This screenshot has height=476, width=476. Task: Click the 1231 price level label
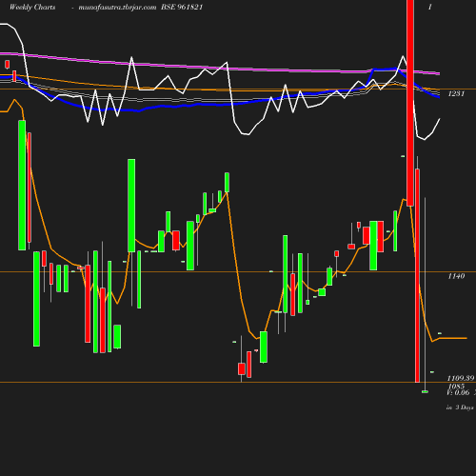456,93
